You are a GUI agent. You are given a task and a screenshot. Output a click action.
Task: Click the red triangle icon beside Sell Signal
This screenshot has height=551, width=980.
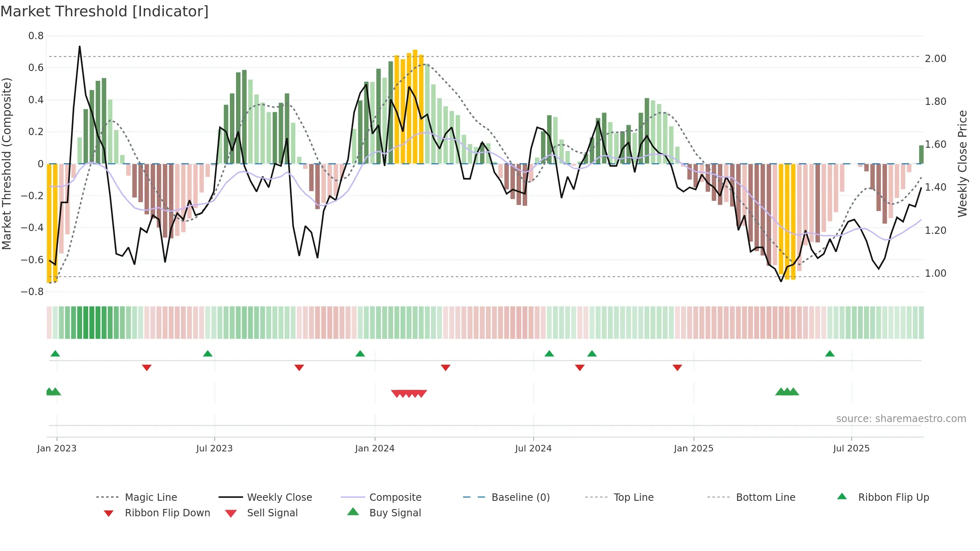pos(231,513)
